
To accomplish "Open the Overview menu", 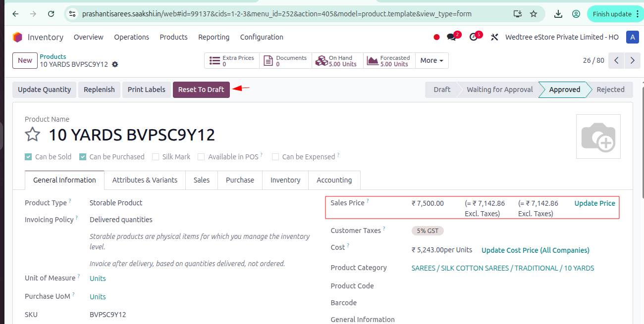I will coord(89,37).
